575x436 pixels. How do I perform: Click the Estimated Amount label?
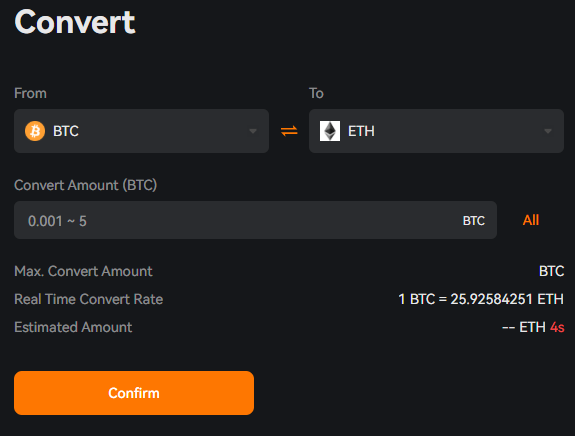(73, 327)
